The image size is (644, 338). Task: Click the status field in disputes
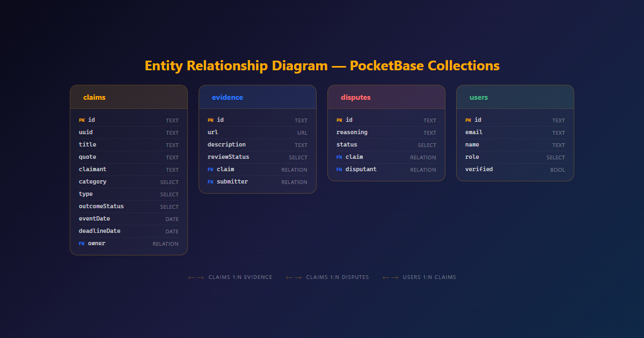(x=386, y=145)
